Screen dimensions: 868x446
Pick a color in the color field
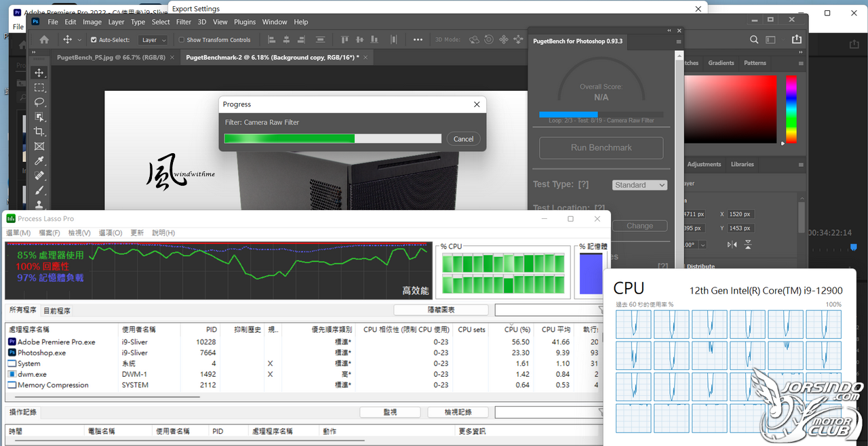pos(730,108)
